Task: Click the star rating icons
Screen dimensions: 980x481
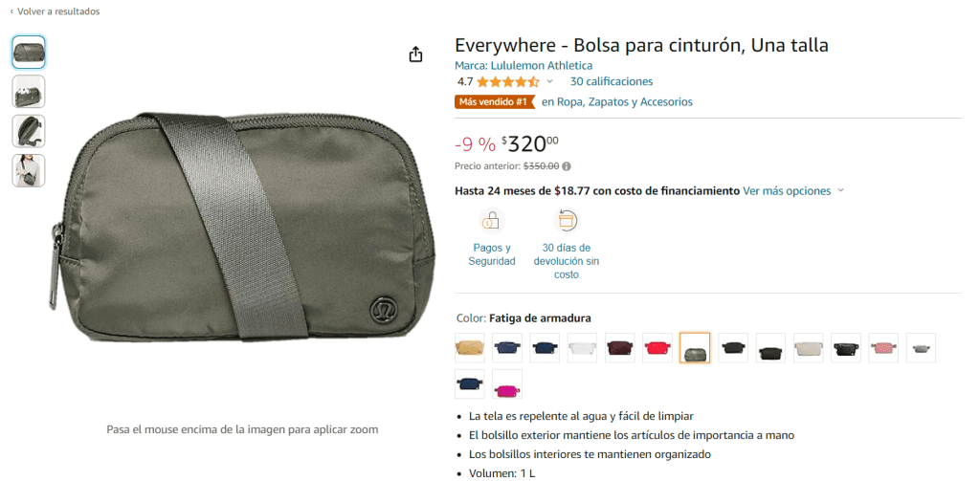Action: (507, 81)
